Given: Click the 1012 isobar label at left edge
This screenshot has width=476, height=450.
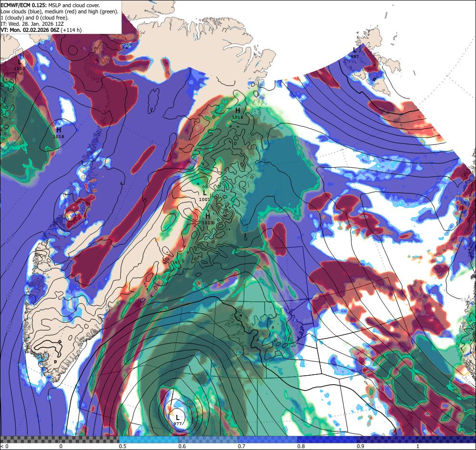Looking at the screenshot, I should tap(9, 295).
